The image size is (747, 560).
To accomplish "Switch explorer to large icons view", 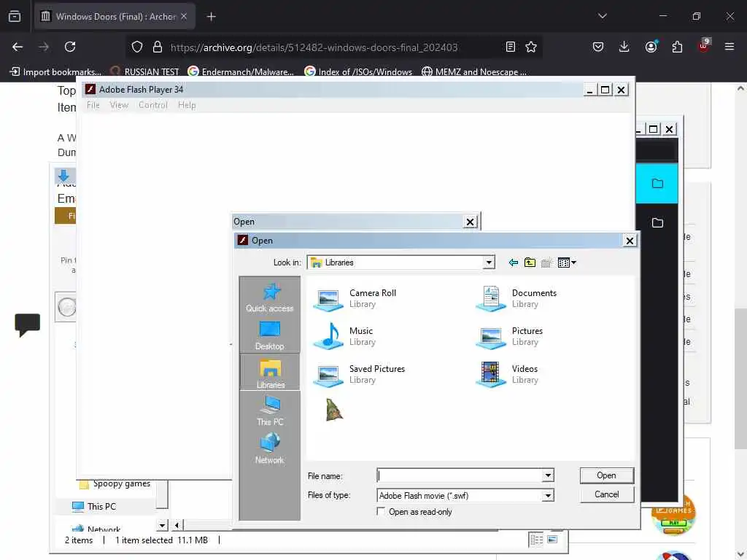I will [552, 540].
